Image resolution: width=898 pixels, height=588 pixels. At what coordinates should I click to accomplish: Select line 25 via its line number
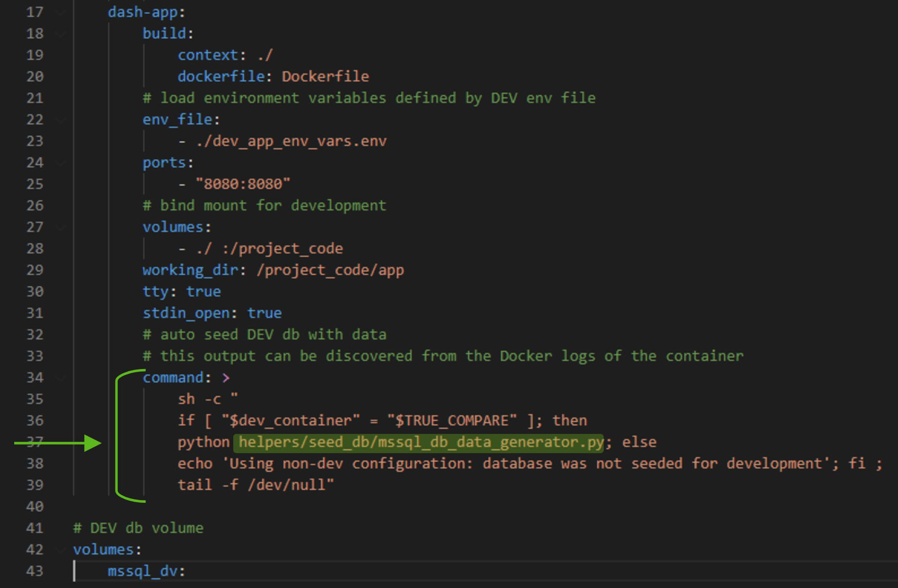tap(35, 184)
